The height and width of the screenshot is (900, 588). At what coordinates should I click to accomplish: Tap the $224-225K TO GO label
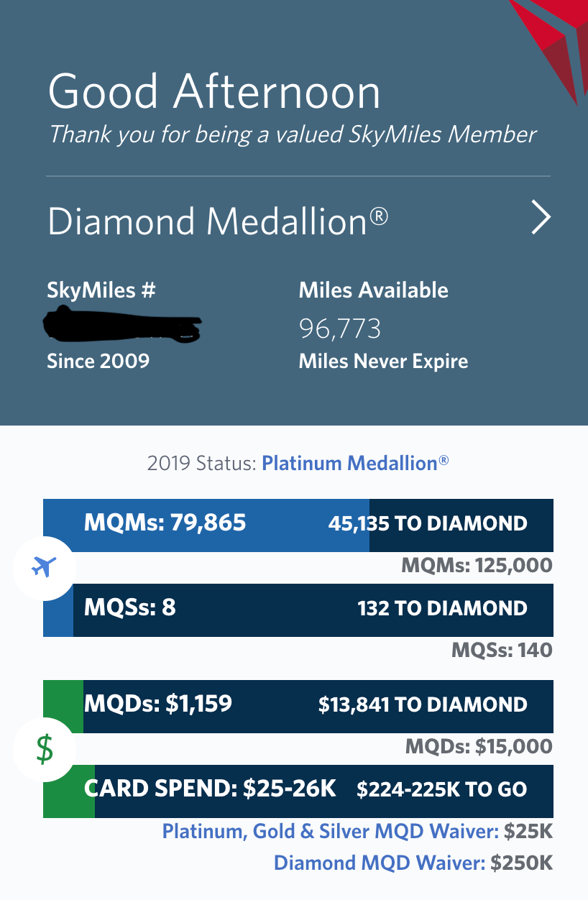click(442, 789)
